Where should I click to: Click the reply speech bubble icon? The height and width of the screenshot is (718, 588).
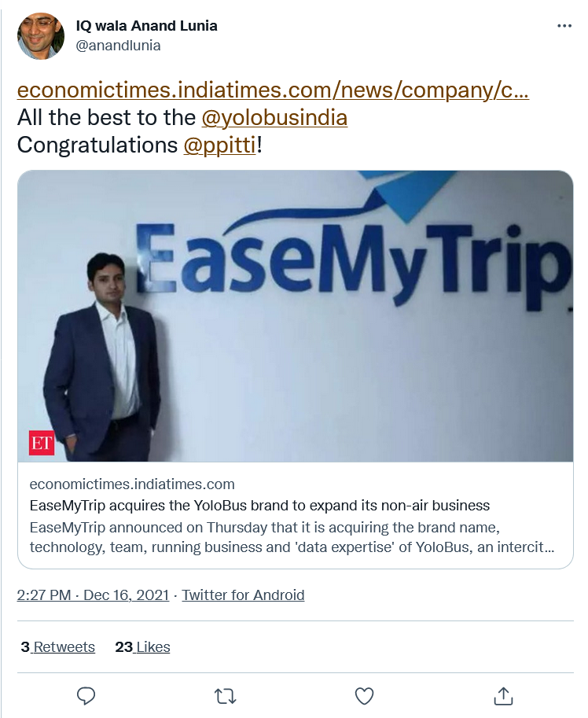pyautogui.click(x=86, y=696)
